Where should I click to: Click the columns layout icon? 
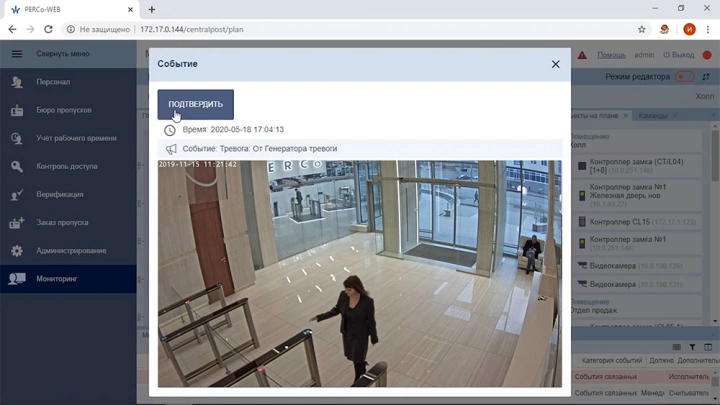(708, 347)
